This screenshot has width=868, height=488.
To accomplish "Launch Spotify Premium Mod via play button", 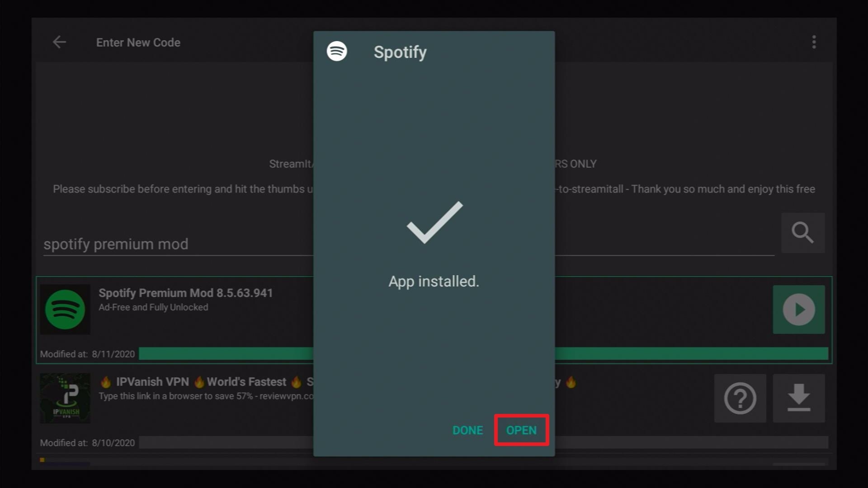I will [x=799, y=310].
